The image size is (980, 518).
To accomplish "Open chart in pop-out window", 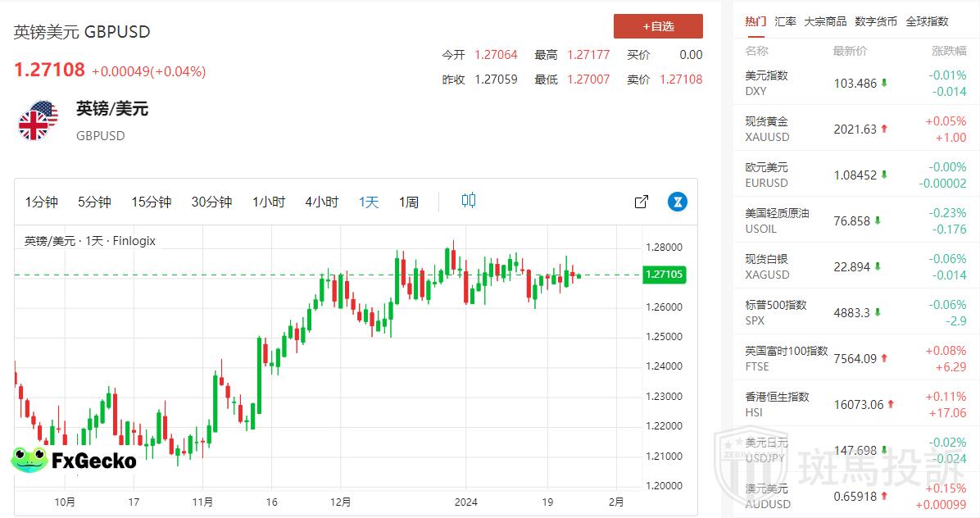I will [642, 202].
